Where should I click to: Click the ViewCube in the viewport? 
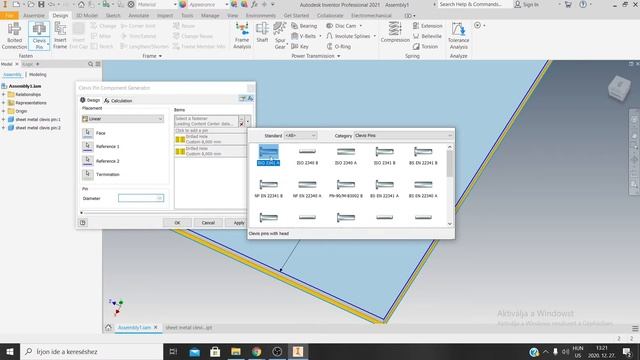pos(619,88)
